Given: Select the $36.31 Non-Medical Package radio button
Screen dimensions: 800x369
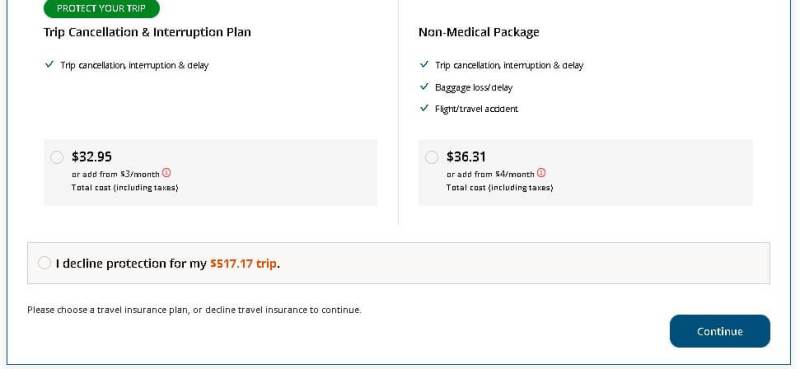Looking at the screenshot, I should click(431, 157).
